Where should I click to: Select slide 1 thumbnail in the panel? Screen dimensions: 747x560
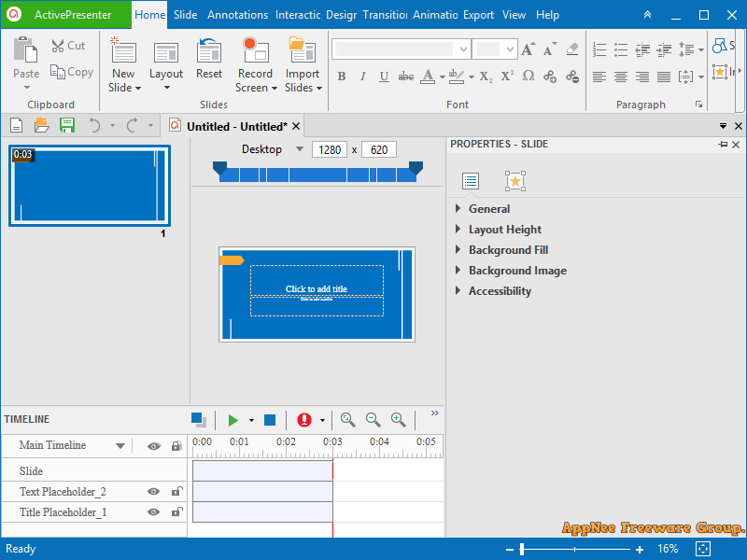pos(89,185)
